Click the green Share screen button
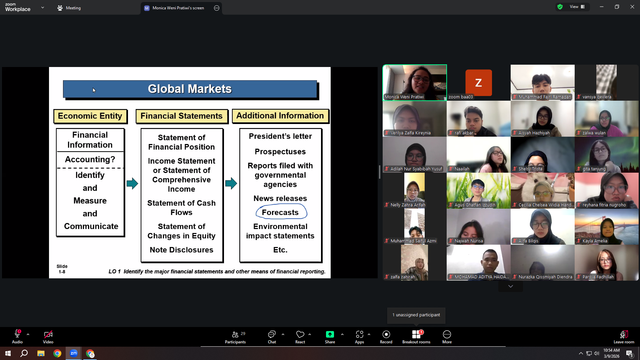 [x=330, y=334]
